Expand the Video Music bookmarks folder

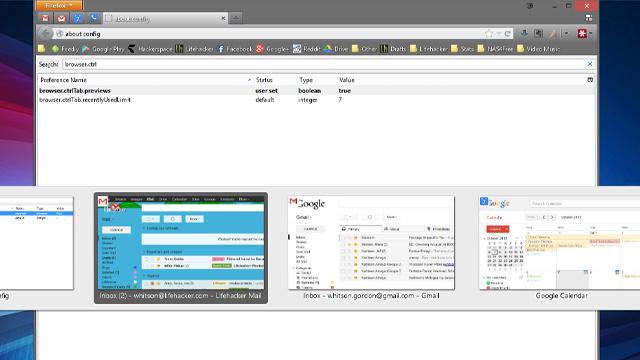click(x=538, y=49)
